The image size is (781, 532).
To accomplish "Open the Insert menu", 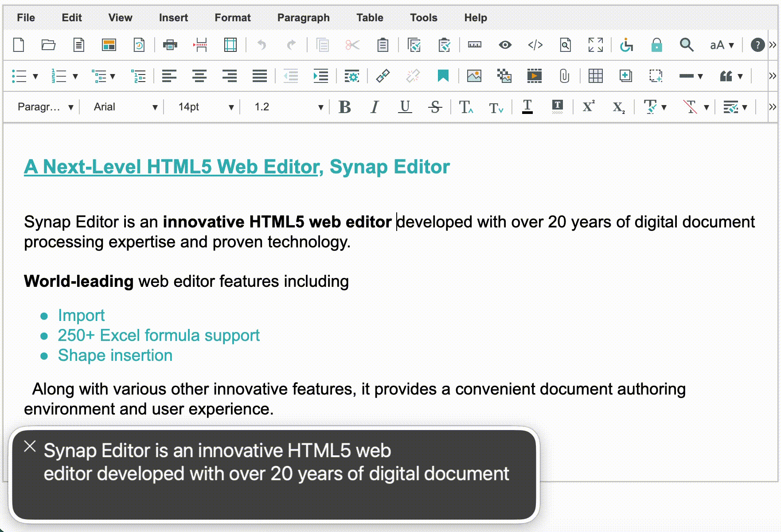I will pyautogui.click(x=173, y=18).
